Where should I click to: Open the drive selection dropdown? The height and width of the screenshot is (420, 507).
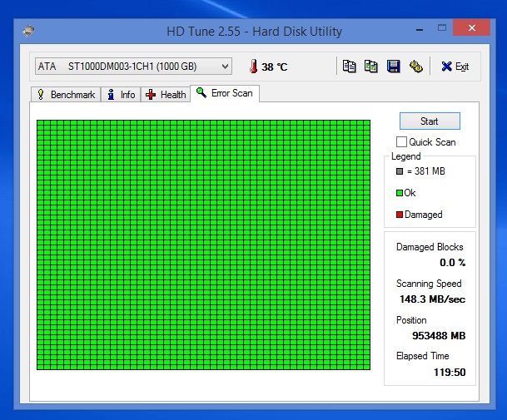(x=133, y=67)
